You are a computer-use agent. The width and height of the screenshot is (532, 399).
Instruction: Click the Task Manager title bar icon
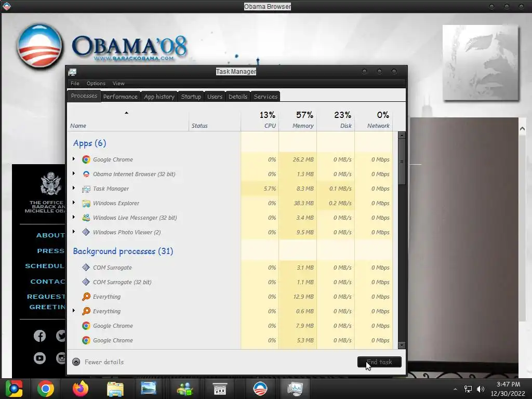[x=72, y=72]
